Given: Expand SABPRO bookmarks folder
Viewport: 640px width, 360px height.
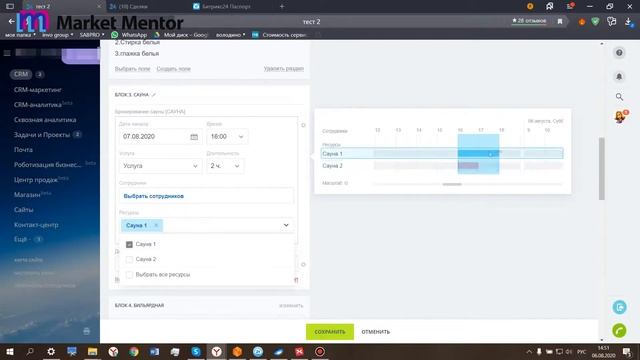Looking at the screenshot, I should (x=92, y=35).
